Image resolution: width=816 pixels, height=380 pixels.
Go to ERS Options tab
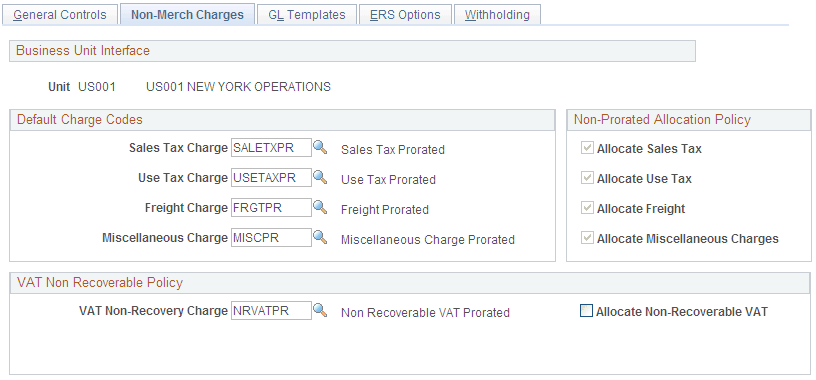(x=405, y=14)
